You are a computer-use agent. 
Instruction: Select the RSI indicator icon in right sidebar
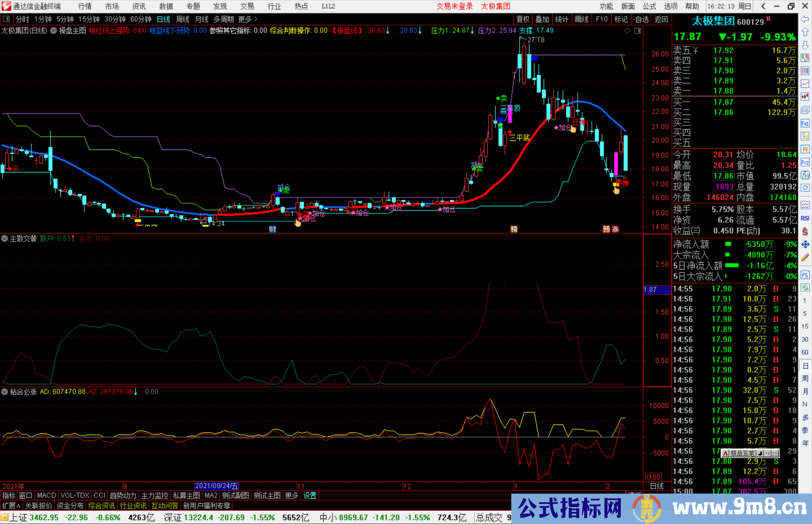[805, 218]
